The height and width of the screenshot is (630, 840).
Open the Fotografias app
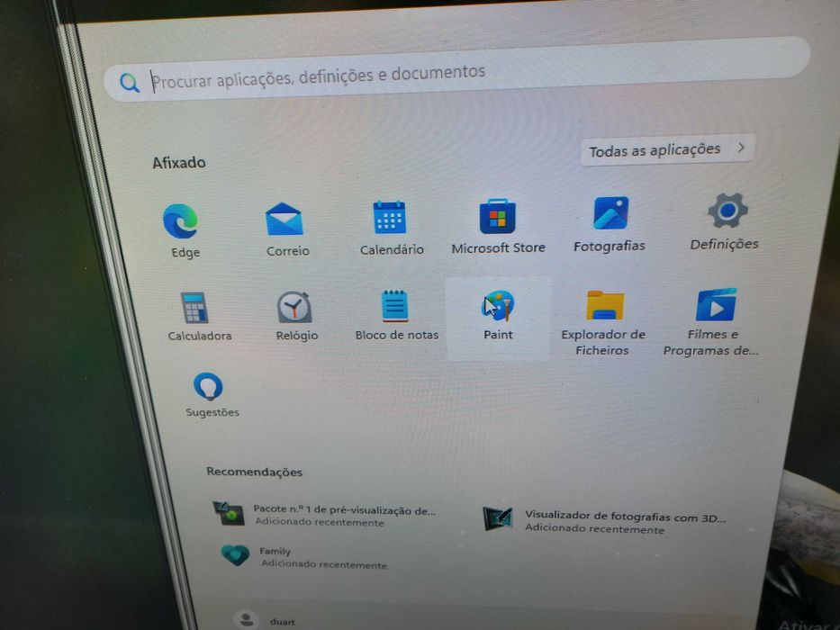pos(610,224)
